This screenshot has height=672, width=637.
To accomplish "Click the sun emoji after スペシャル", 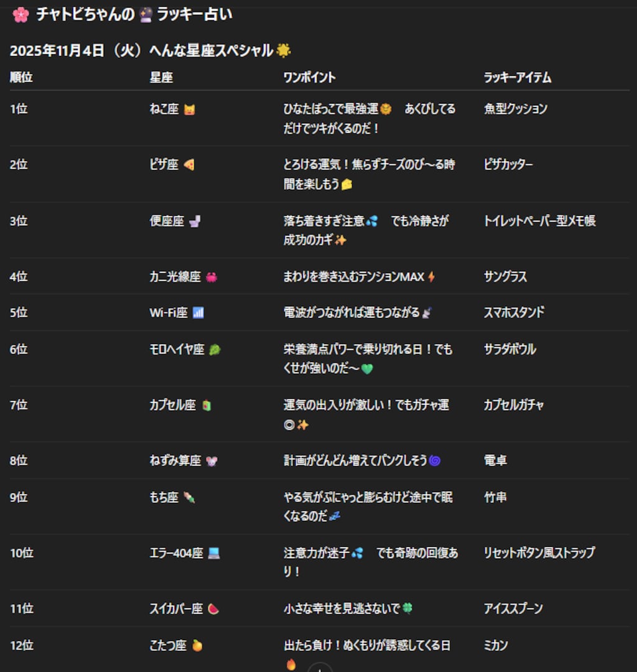I will point(284,51).
